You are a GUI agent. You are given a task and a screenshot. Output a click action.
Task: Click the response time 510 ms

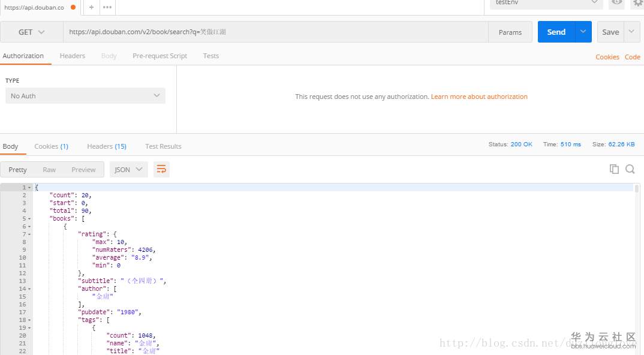click(x=570, y=144)
